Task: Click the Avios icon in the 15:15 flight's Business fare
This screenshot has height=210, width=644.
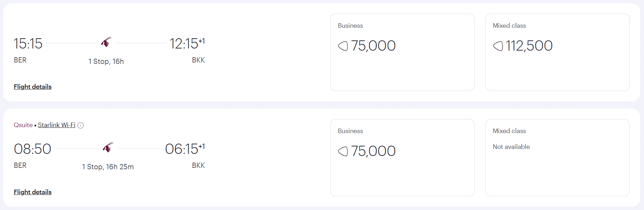Action: pyautogui.click(x=343, y=46)
